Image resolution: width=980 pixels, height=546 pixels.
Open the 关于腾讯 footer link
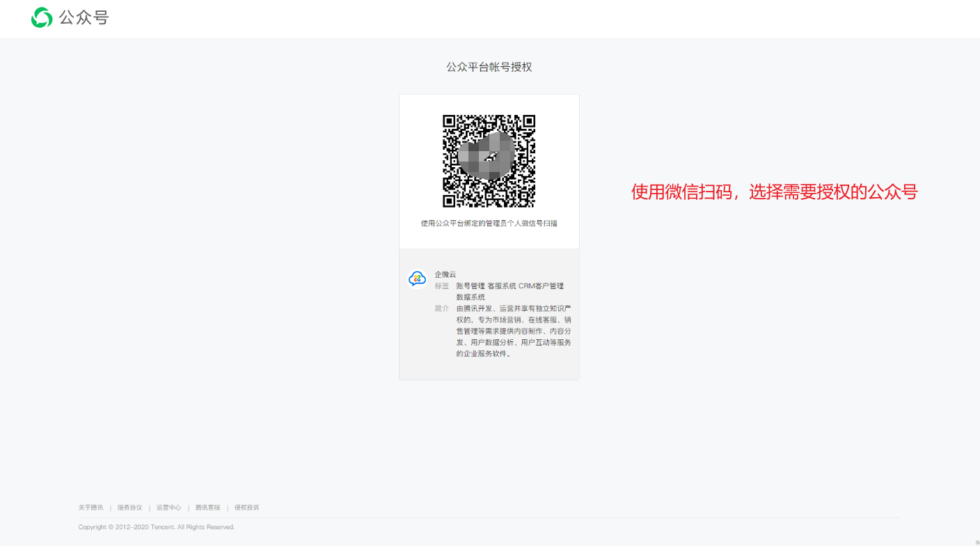click(x=90, y=508)
